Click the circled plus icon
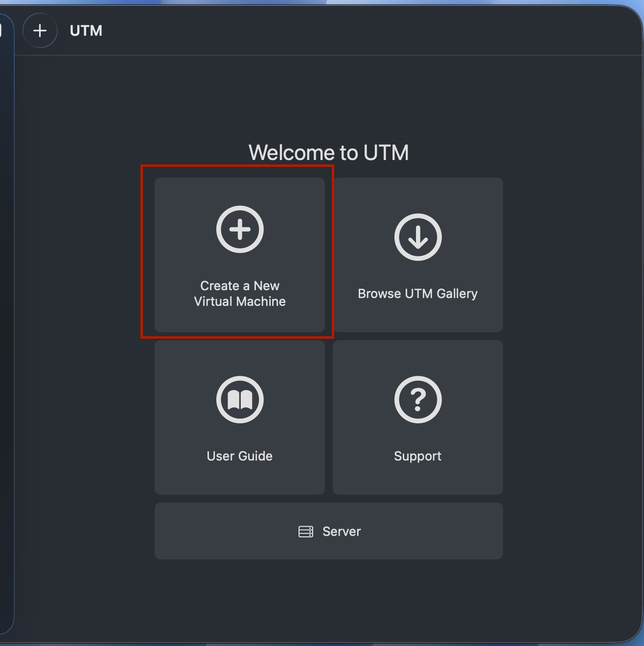The image size is (644, 646). pos(240,230)
